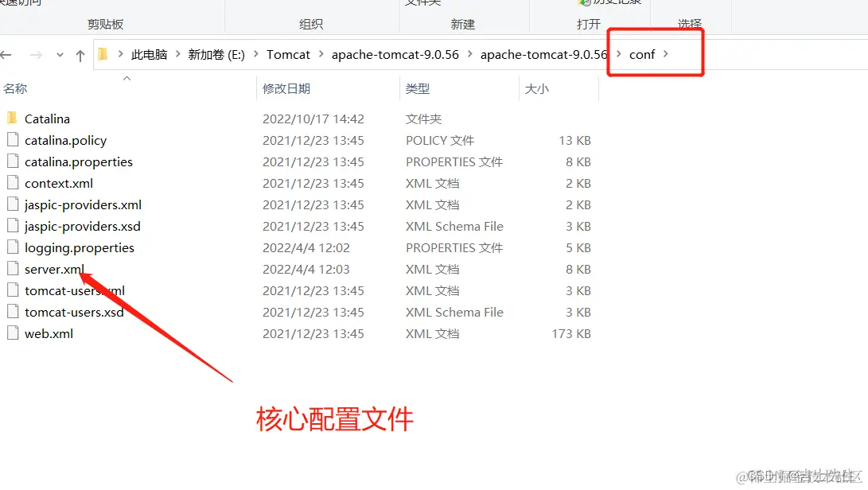
Task: Select the catalina.policy file icon
Action: (13, 140)
